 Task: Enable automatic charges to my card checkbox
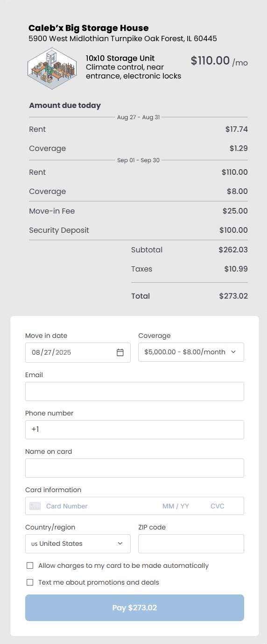coord(30,565)
